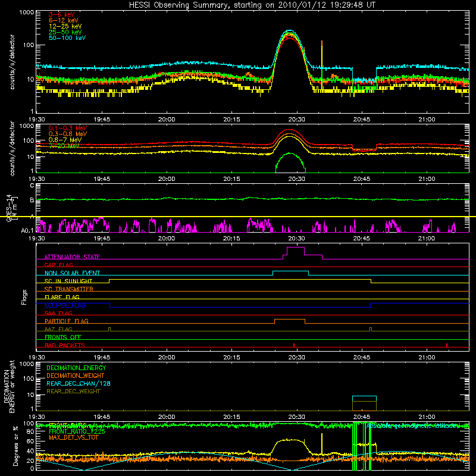Click the 7-20 MeV legend label
This screenshot has height=476, width=476.
coord(64,146)
